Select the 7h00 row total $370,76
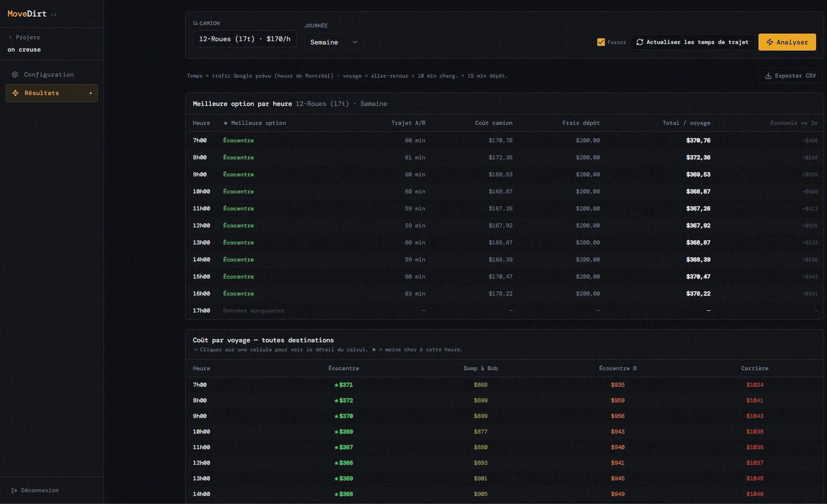This screenshot has height=504, width=827. (698, 140)
